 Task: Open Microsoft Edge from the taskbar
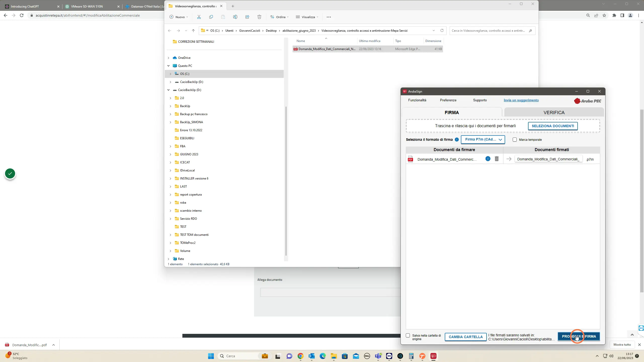click(x=323, y=356)
